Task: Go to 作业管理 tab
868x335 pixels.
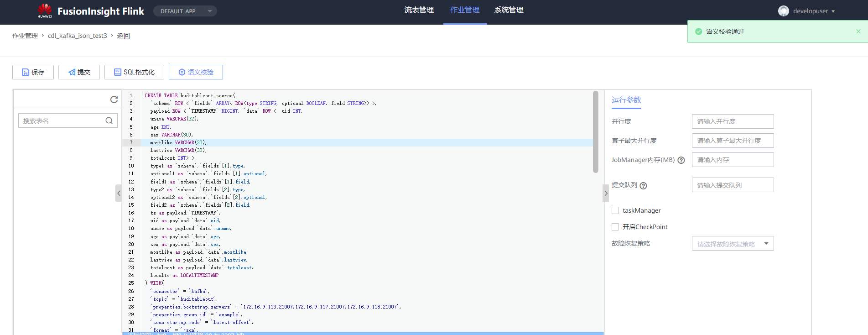Action: click(x=465, y=10)
